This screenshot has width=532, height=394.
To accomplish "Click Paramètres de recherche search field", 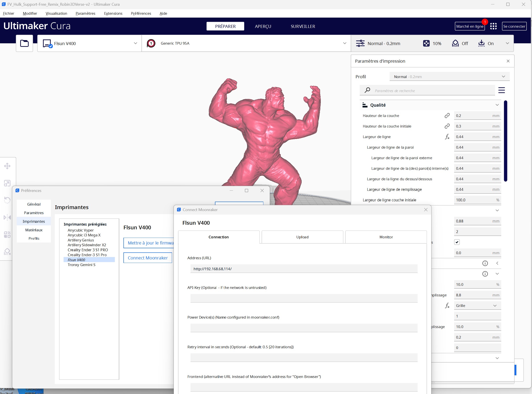I will [427, 90].
